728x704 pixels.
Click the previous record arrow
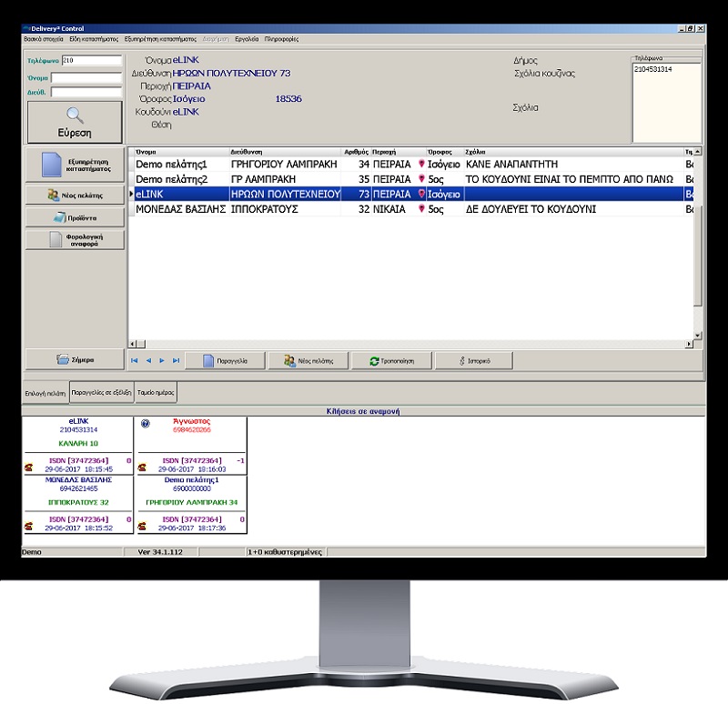click(148, 361)
